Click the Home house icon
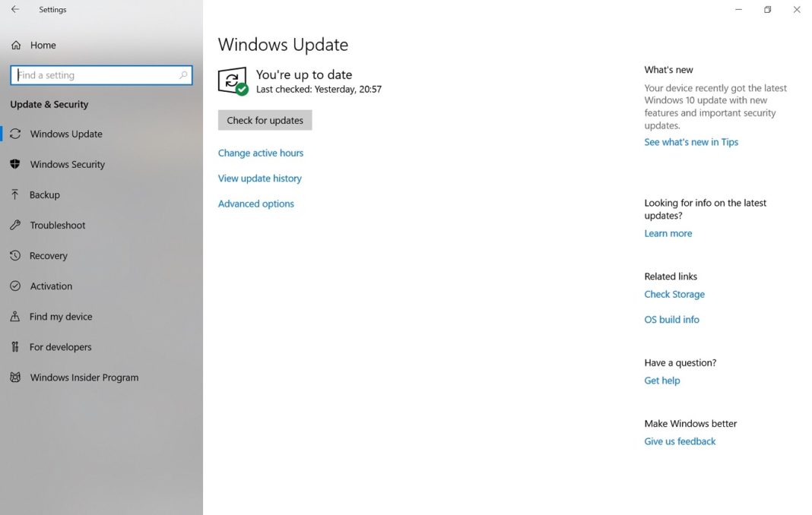The height and width of the screenshot is (515, 812). [15, 45]
